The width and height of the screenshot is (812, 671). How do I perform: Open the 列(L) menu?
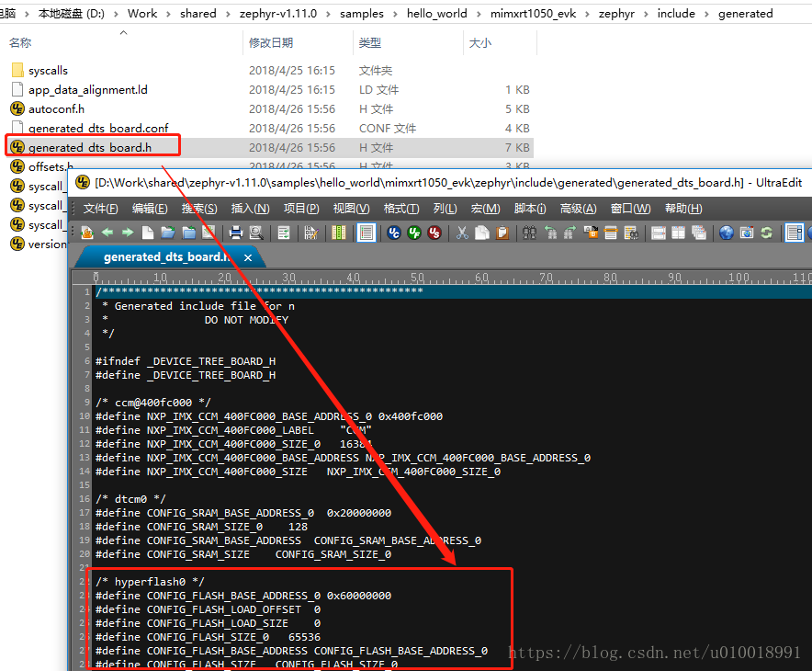tap(445, 209)
